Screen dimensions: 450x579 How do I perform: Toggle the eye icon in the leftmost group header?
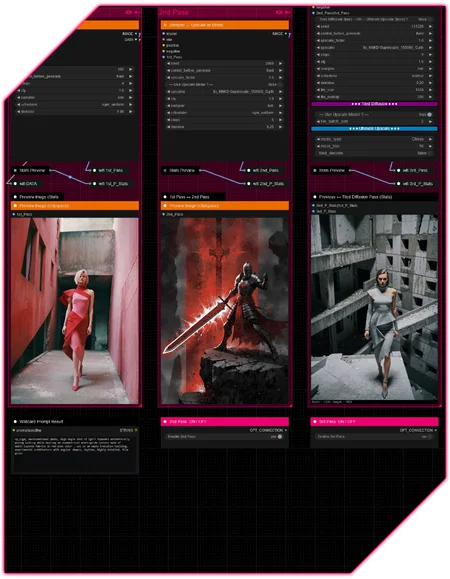(128, 12)
